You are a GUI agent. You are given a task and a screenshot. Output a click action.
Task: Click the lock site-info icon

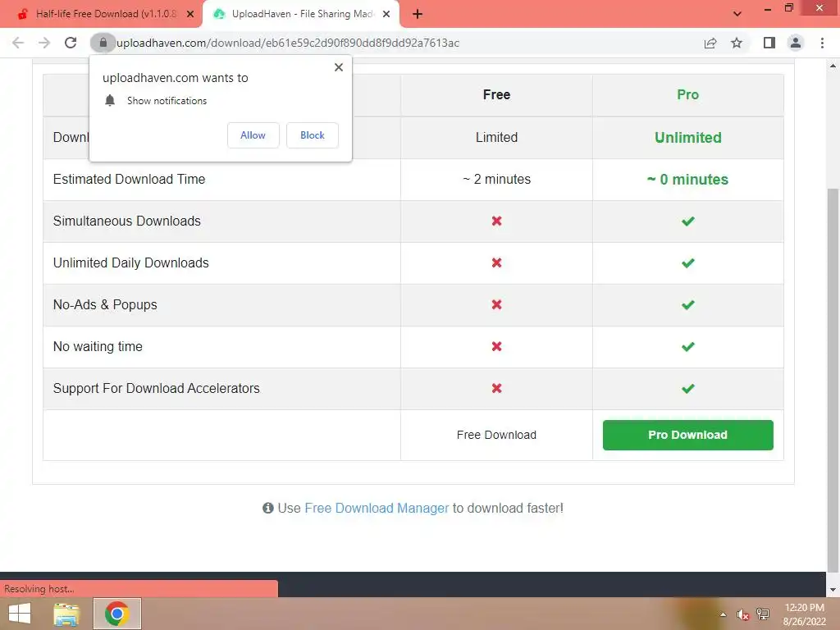click(x=103, y=43)
